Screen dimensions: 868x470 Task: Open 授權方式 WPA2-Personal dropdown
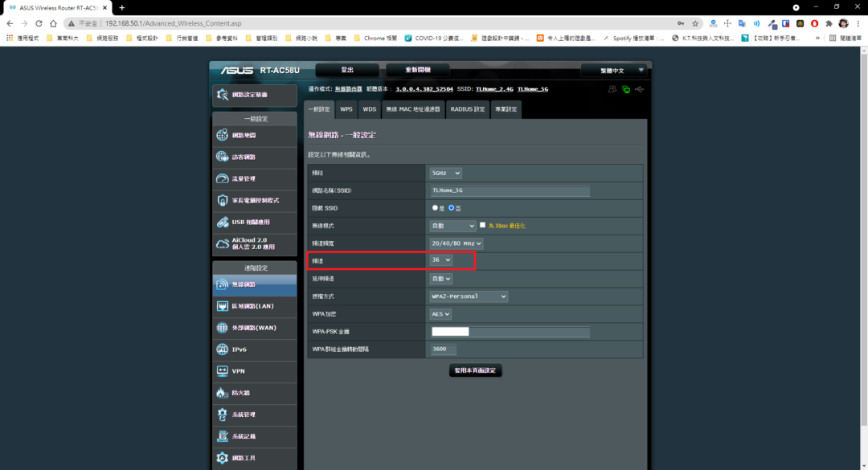tap(469, 296)
